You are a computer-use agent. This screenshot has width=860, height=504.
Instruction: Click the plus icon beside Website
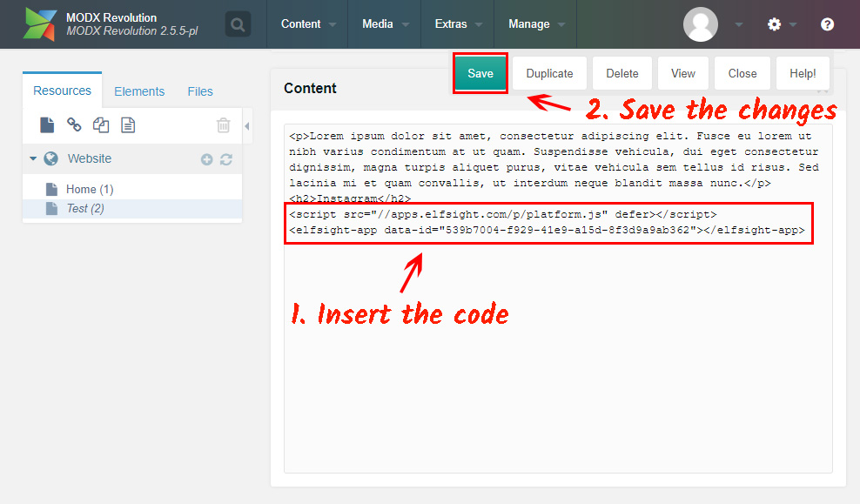tap(207, 159)
